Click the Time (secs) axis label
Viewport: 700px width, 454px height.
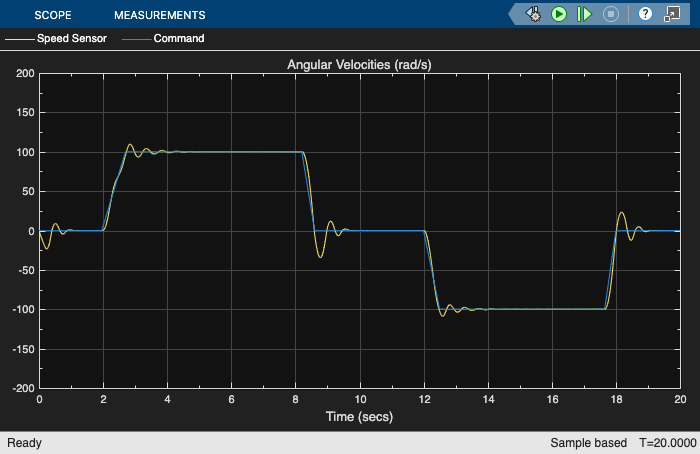(359, 417)
